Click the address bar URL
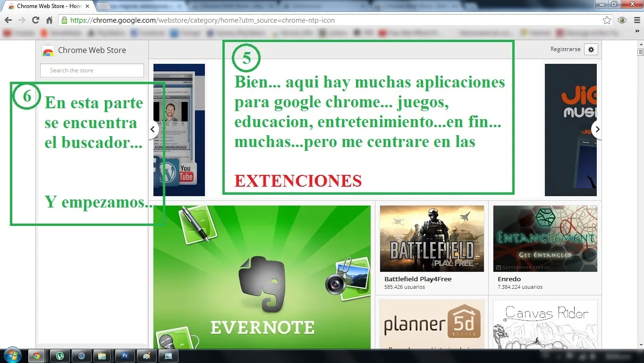The width and height of the screenshot is (644, 363). click(202, 20)
